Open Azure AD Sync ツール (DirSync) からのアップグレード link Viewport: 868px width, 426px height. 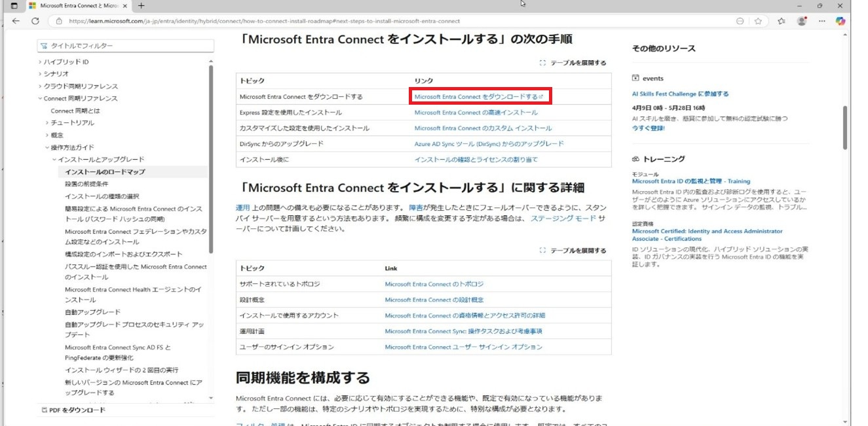(489, 144)
